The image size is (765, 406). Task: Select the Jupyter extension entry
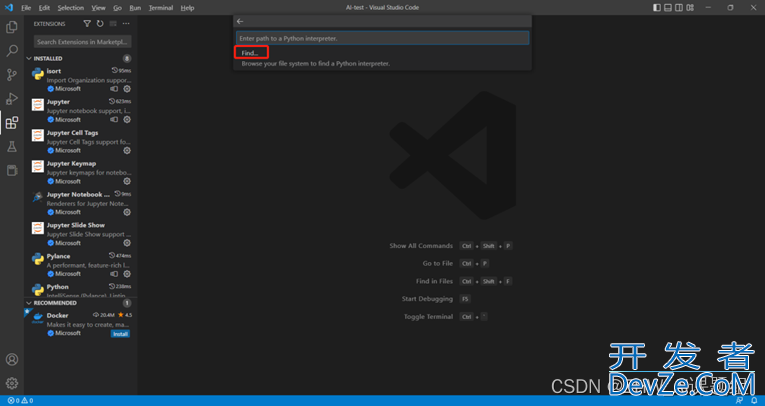pyautogui.click(x=81, y=110)
